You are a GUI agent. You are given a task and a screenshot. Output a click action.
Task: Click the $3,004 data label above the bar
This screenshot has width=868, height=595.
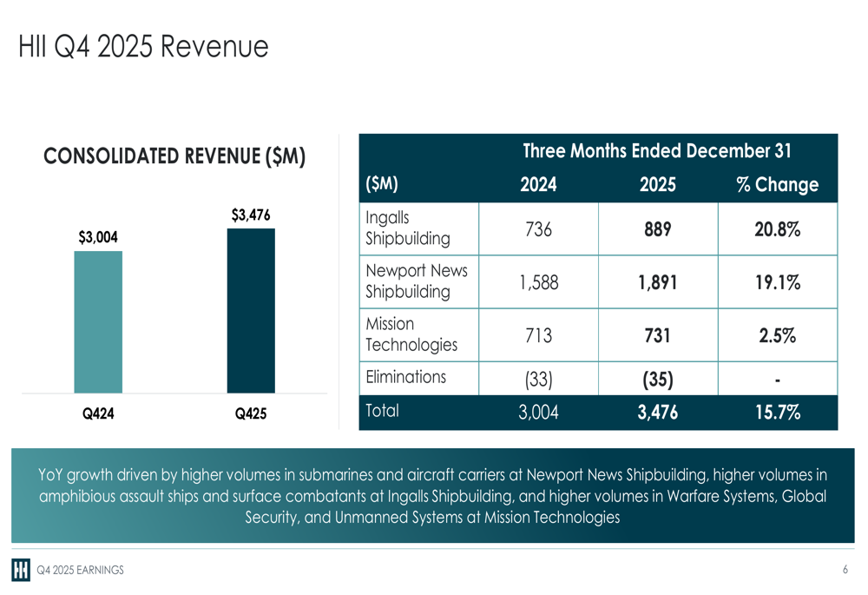click(x=98, y=237)
